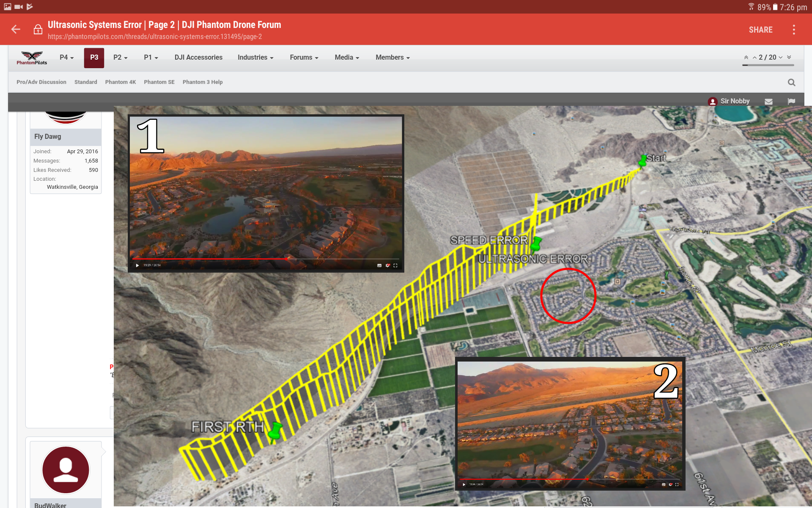Open the inbox envelope icon
The height and width of the screenshot is (508, 812).
tap(768, 102)
